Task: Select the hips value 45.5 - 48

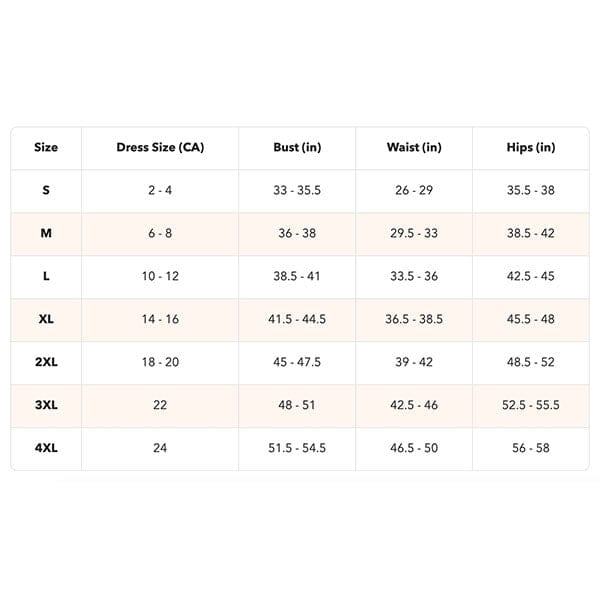Action: click(x=531, y=319)
